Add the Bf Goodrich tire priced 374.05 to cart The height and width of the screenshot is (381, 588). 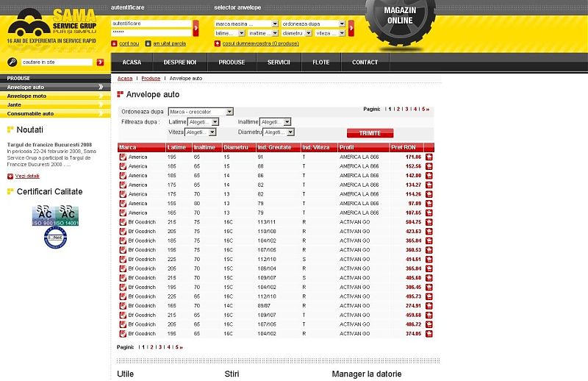pyautogui.click(x=429, y=334)
